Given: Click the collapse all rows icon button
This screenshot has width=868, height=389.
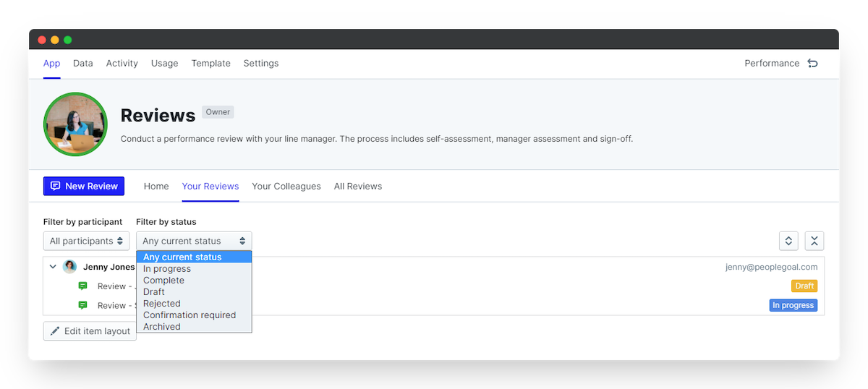Looking at the screenshot, I should coord(814,241).
